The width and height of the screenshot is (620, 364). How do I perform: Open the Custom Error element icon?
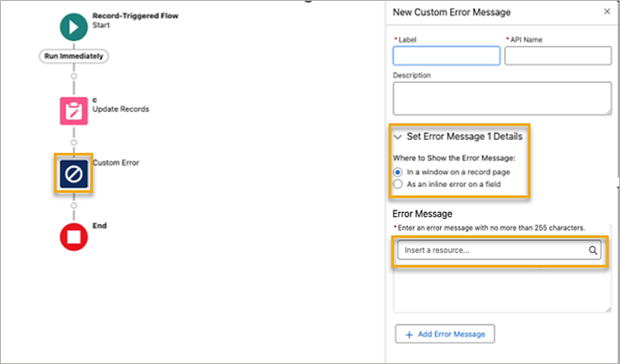[73, 174]
